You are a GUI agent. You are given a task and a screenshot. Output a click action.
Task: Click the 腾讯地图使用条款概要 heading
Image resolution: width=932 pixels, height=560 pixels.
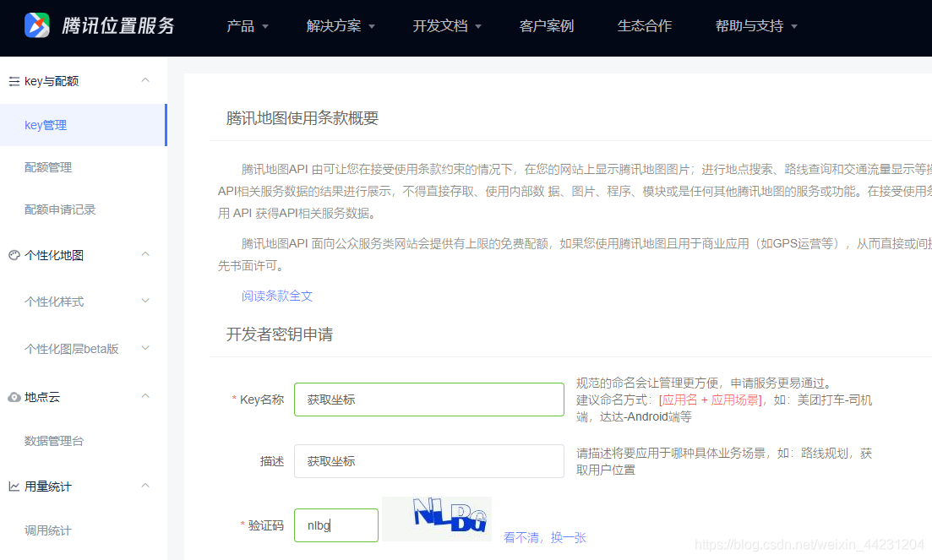point(302,118)
